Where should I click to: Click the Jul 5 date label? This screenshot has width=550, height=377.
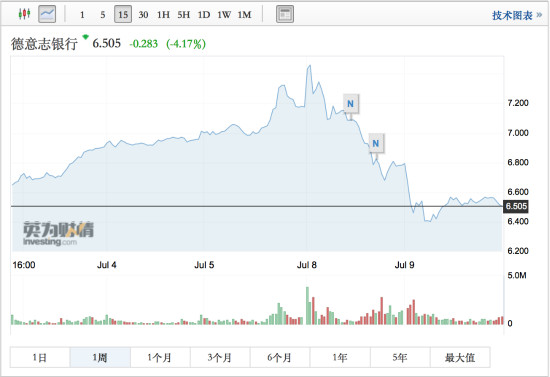pyautogui.click(x=204, y=265)
